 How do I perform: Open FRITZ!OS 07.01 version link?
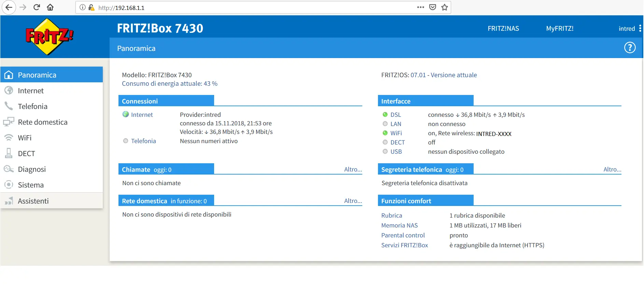click(x=444, y=75)
